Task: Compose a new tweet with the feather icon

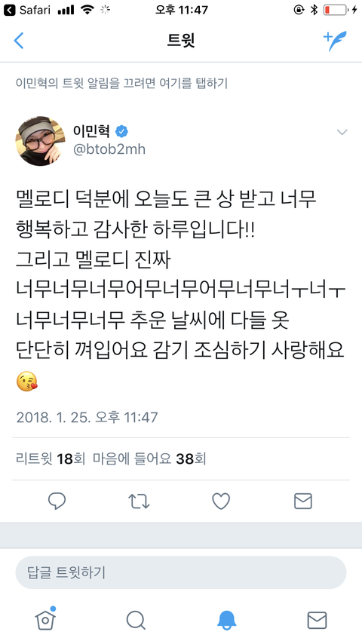Action: 335,41
